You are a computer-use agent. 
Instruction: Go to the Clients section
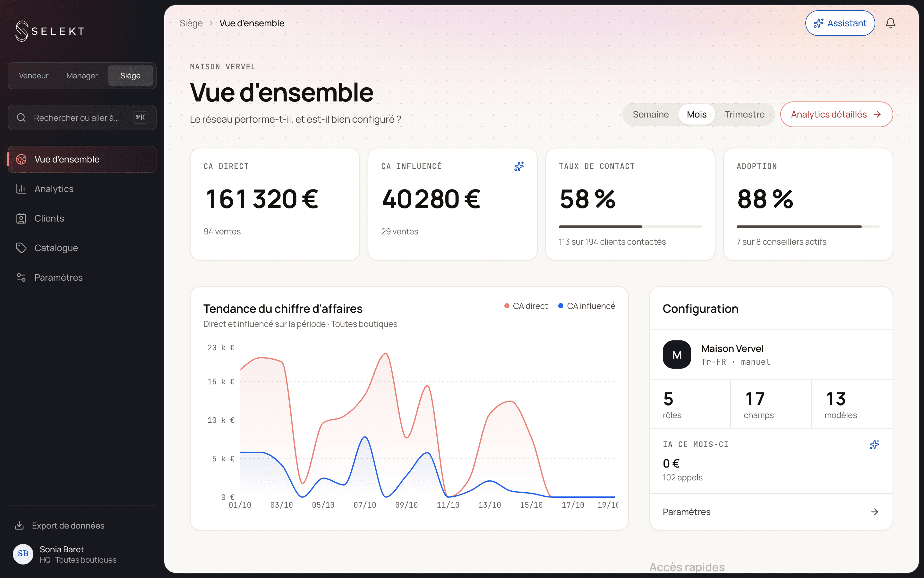coord(82,218)
